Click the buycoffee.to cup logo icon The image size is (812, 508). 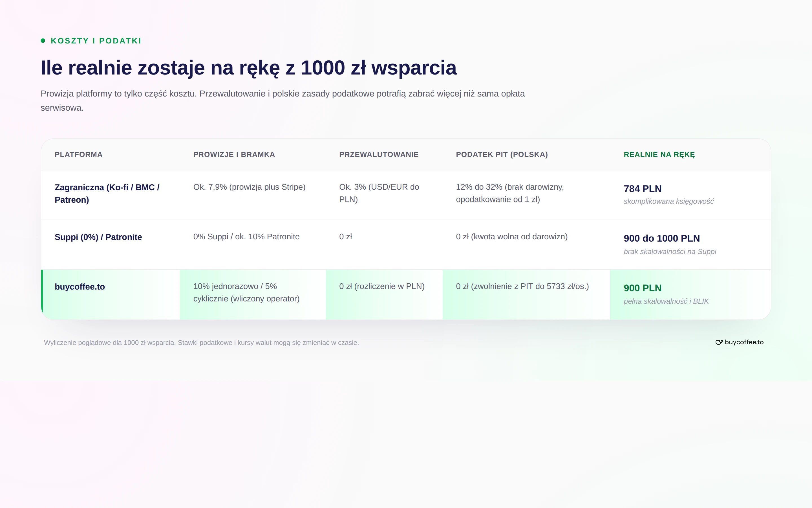point(719,342)
